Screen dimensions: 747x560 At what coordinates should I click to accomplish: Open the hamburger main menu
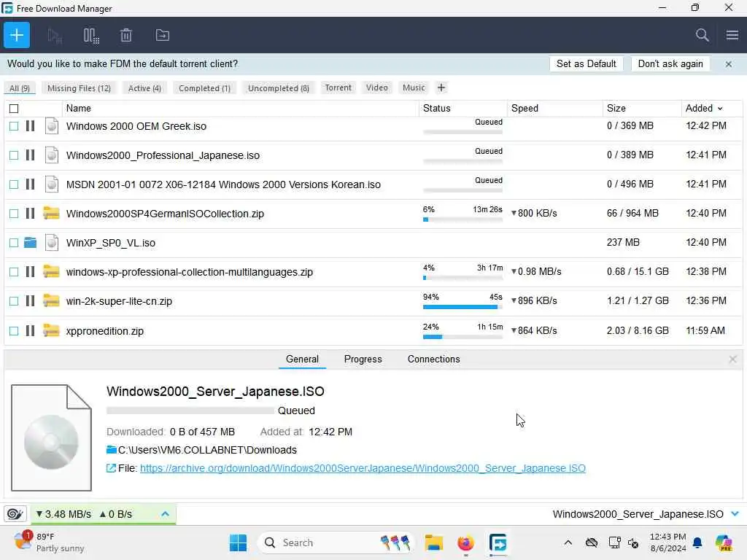[x=732, y=35]
